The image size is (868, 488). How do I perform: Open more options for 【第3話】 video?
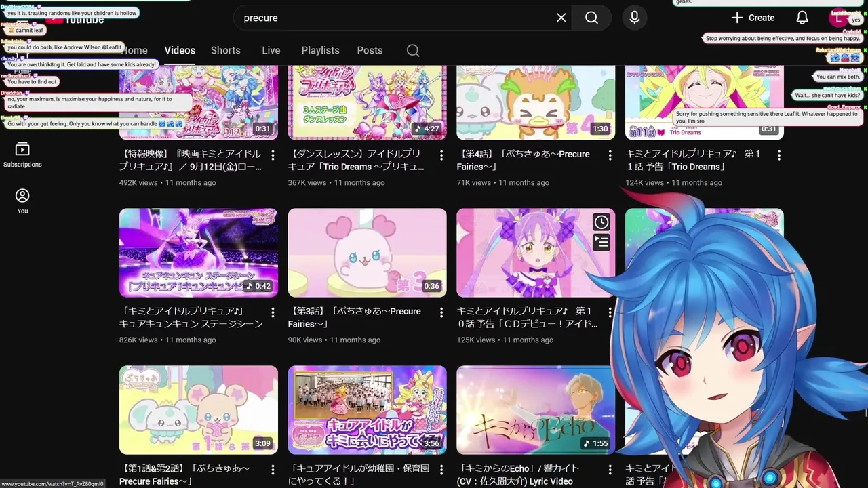(441, 312)
